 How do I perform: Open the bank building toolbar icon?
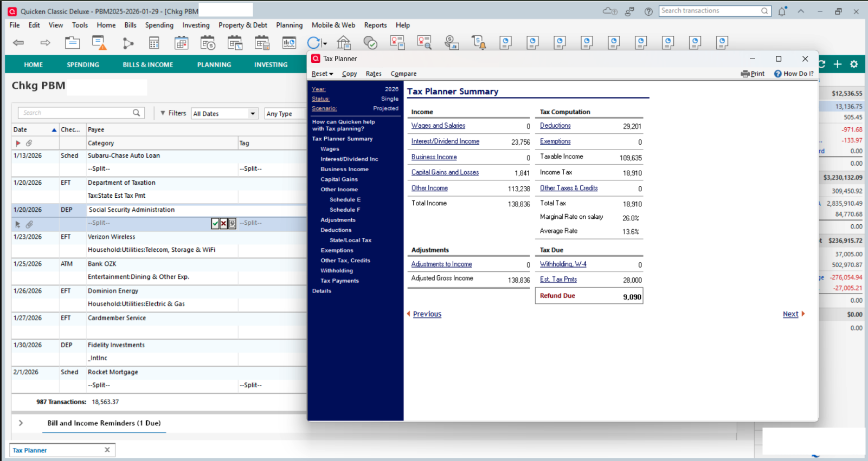point(344,43)
